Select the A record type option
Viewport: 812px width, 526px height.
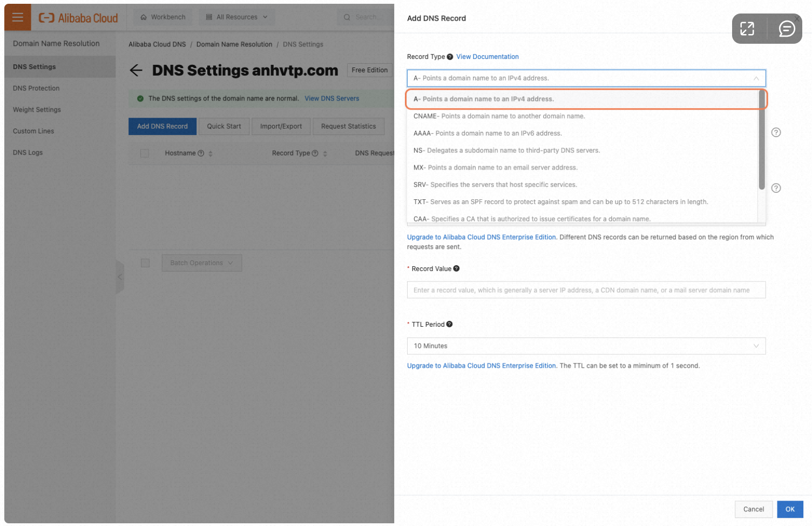[x=583, y=99]
